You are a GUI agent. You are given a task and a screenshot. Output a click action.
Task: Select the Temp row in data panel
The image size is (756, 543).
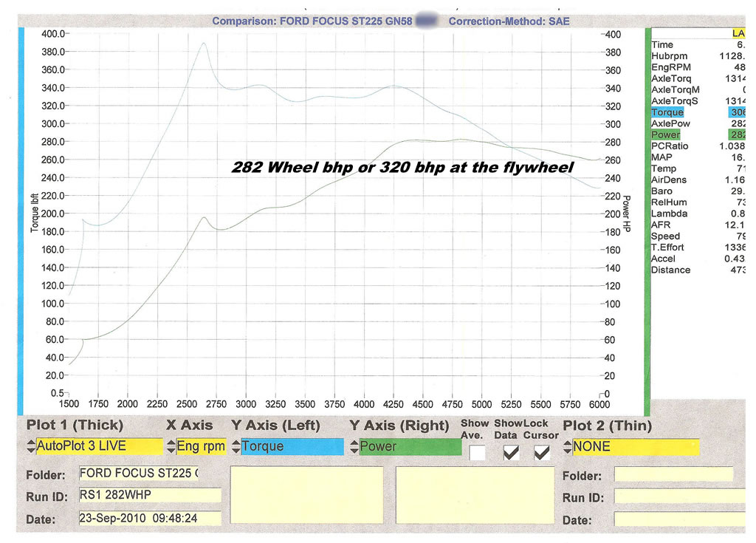click(698, 168)
